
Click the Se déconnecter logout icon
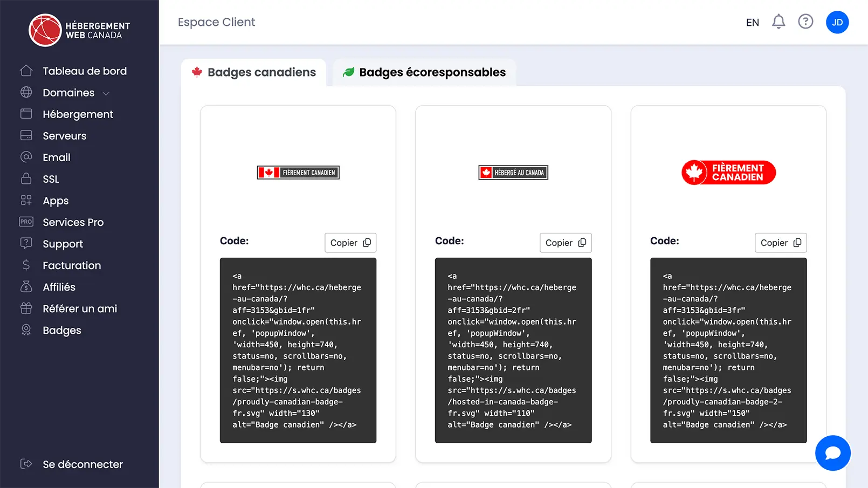point(26,464)
